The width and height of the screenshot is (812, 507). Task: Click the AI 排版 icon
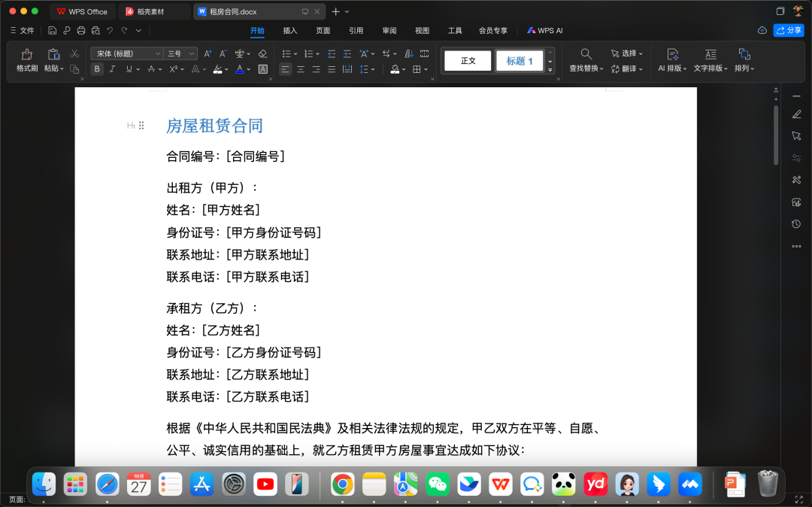click(673, 54)
